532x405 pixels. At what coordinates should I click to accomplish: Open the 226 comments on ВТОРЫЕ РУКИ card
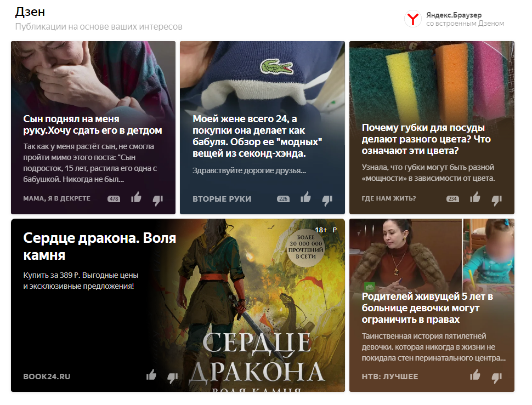point(283,199)
